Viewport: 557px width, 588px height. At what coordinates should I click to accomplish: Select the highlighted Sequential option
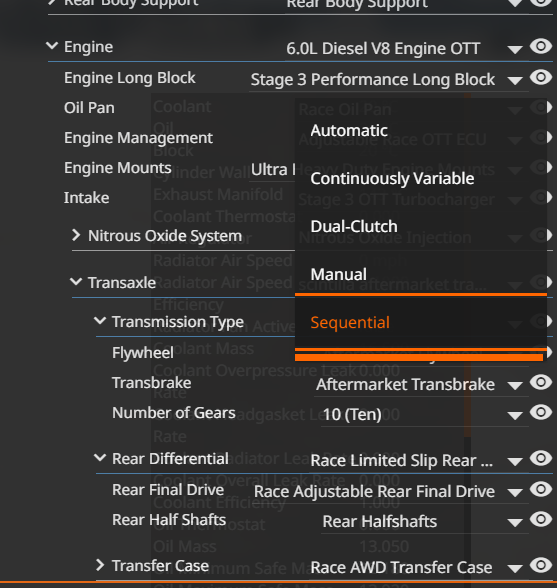pos(421,322)
